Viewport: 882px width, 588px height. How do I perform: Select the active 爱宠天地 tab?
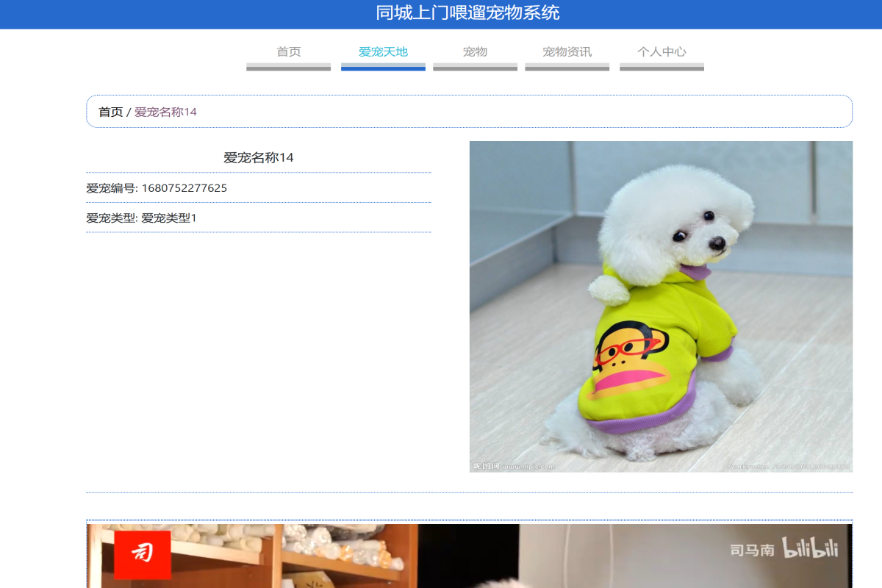click(382, 52)
